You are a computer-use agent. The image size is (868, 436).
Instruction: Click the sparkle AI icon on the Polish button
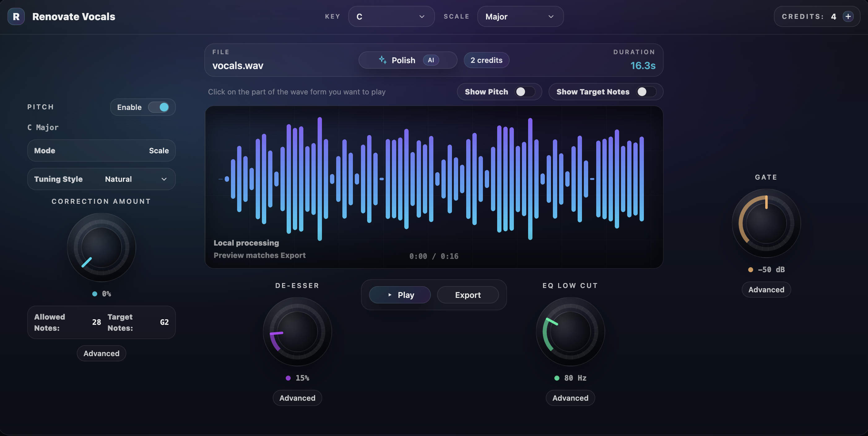pos(383,60)
